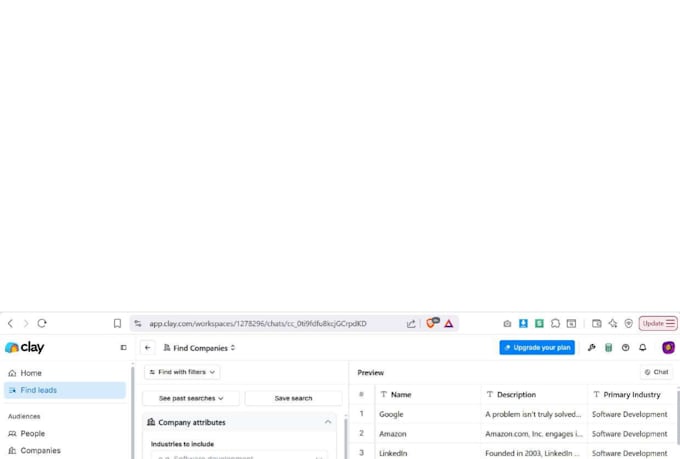
Task: Click the Google cell in Name column
Action: click(x=428, y=414)
